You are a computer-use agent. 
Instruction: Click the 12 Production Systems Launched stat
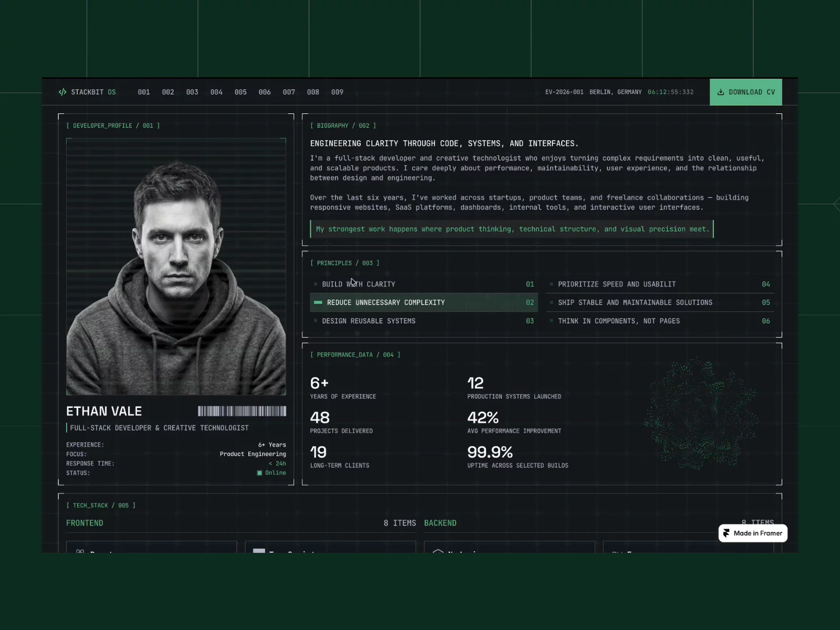click(514, 387)
